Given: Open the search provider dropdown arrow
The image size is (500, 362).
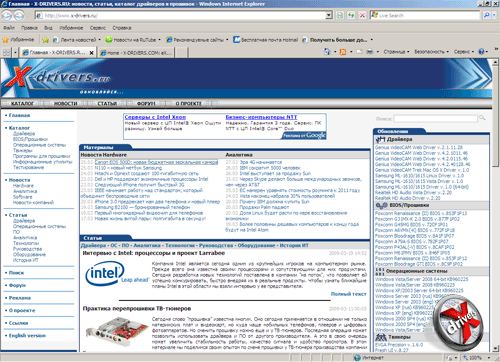Looking at the screenshot, I should tap(495, 15).
